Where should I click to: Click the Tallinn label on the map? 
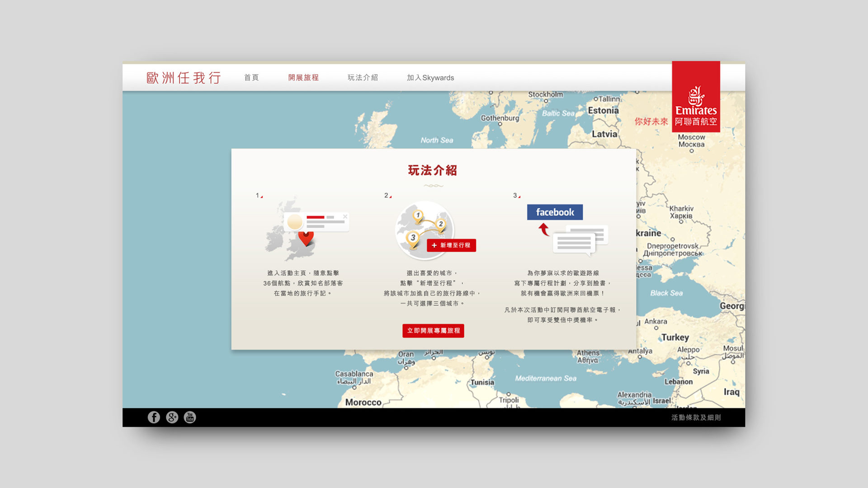coord(609,99)
